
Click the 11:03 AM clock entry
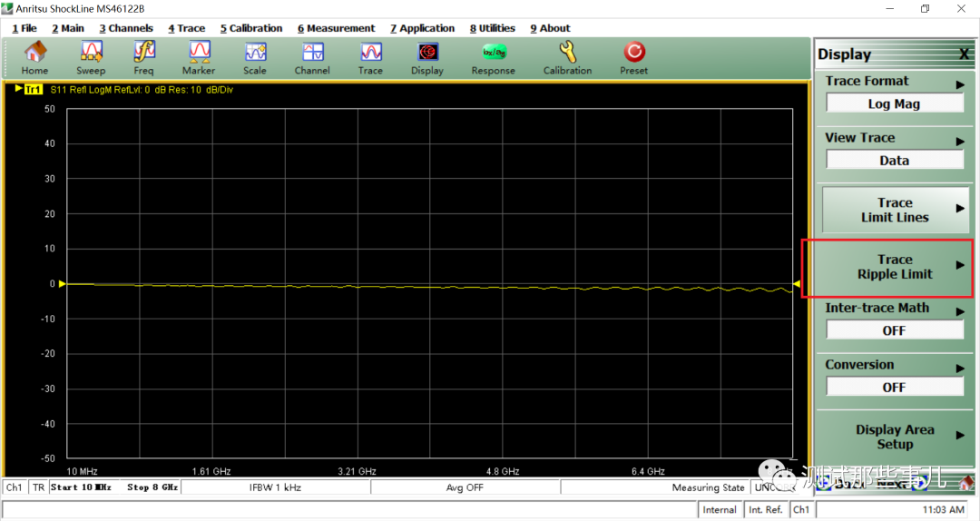click(x=944, y=510)
